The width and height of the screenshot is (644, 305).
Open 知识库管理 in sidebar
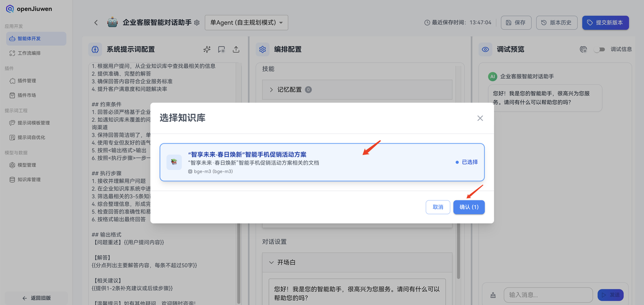(x=36, y=180)
